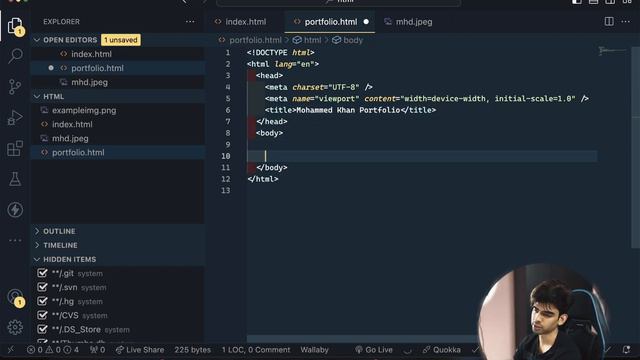
Task: Toggle **/CVS hidden item checkbox
Action: coord(42,315)
